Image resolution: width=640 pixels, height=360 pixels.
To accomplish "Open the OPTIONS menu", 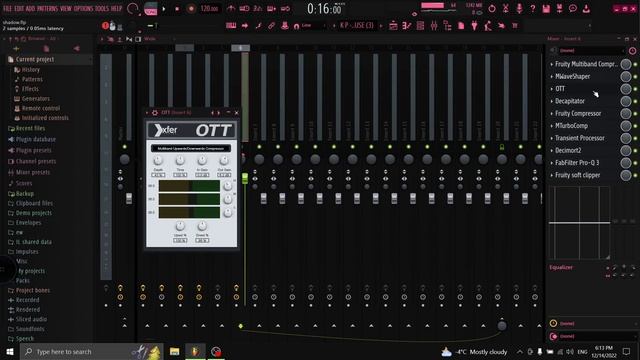I will [84, 8].
